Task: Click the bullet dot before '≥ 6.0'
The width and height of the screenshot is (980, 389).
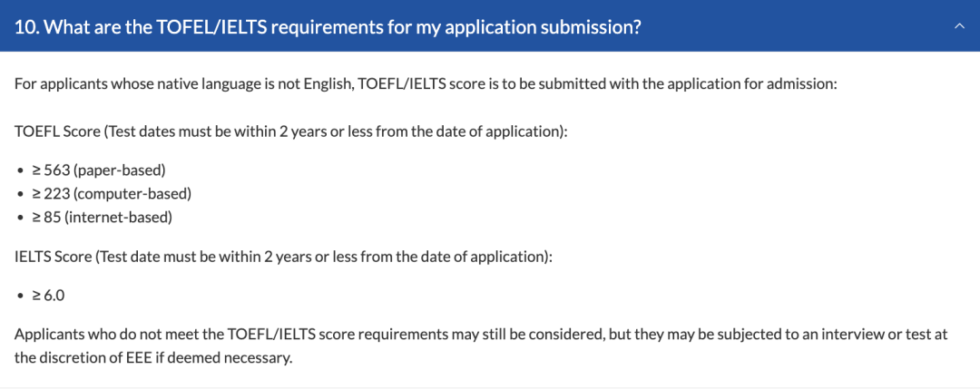Action: (20, 296)
